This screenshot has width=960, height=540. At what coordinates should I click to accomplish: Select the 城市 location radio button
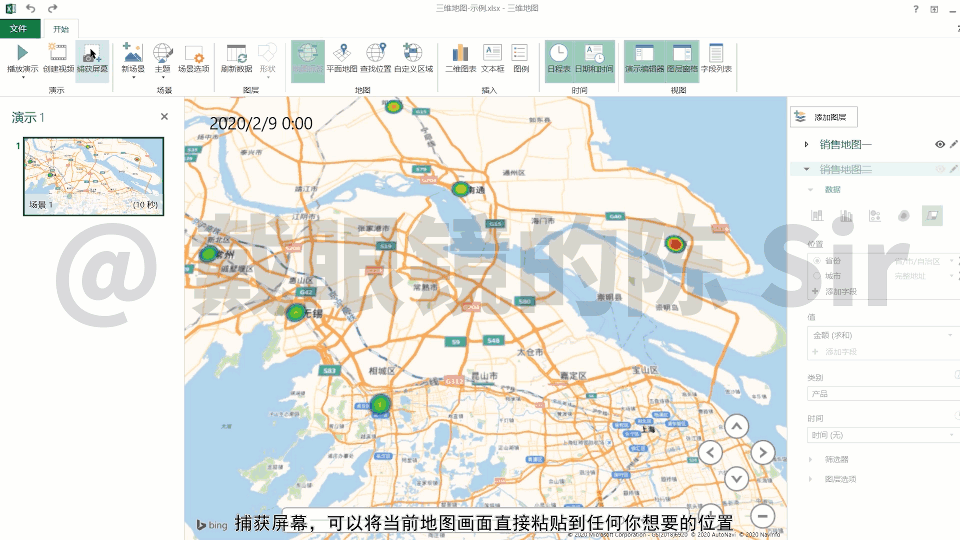point(817,276)
